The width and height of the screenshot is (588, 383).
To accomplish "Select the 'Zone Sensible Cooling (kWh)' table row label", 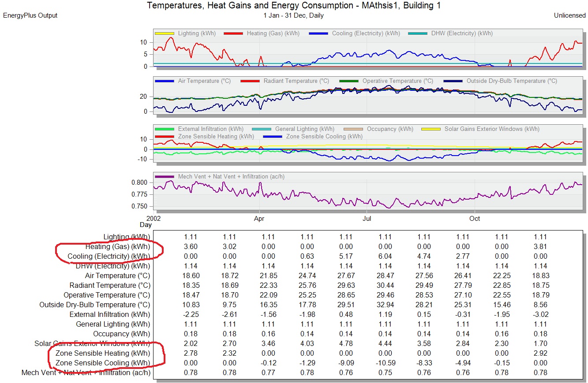I will pos(103,363).
